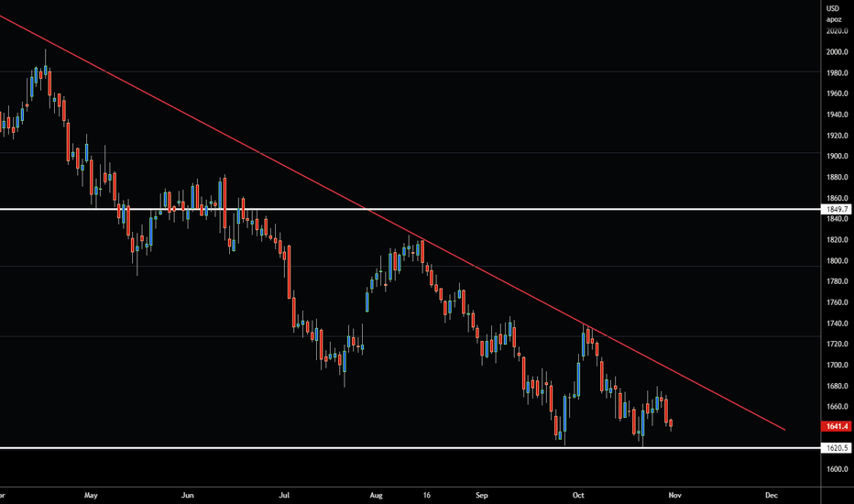Image resolution: width=854 pixels, height=504 pixels.
Task: Click the Jul label on time axis
Action: tap(284, 495)
